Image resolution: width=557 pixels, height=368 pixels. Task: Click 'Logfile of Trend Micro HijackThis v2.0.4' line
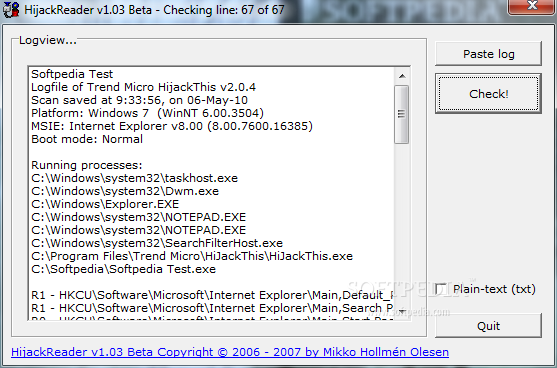[144, 87]
